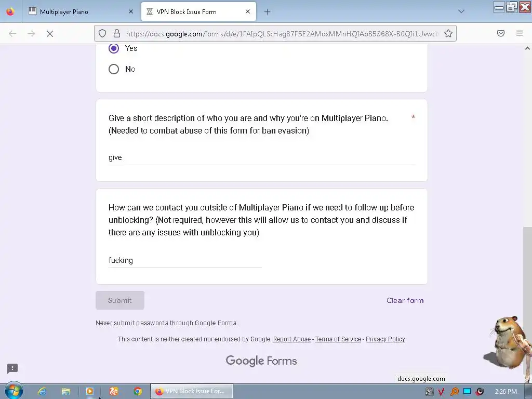Click the report a problem feedback icon
The image size is (532, 399).
coord(12,368)
